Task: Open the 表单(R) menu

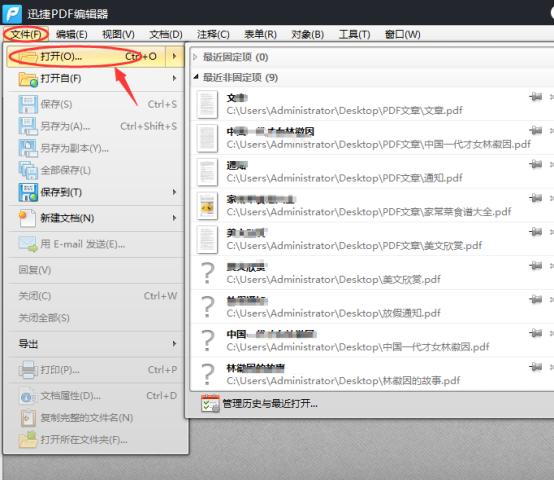Action: [260, 34]
